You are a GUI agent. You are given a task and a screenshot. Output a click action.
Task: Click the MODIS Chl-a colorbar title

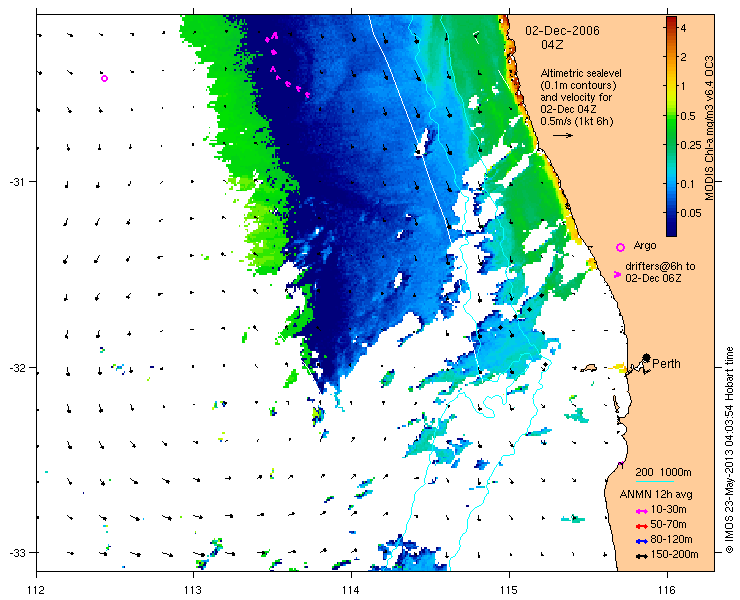click(x=709, y=128)
